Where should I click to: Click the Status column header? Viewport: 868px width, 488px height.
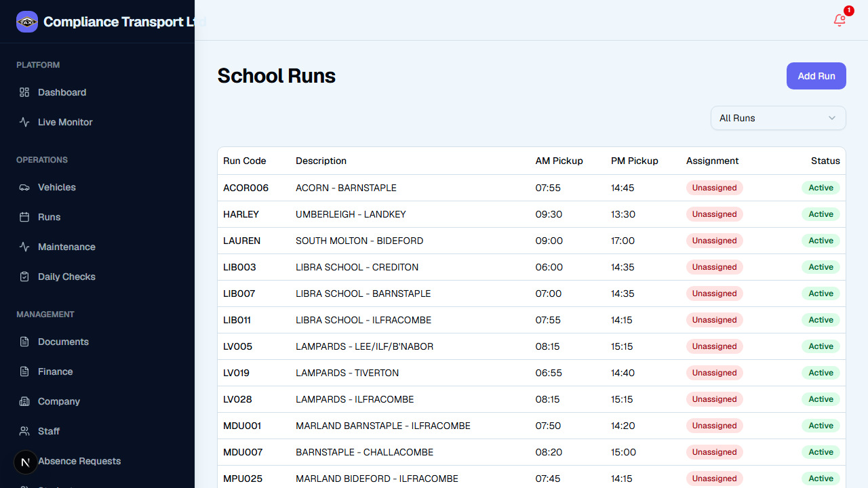(825, 161)
